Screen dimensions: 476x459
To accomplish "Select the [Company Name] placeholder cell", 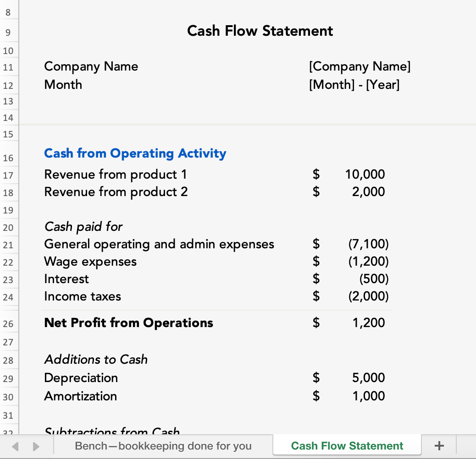I will point(360,67).
